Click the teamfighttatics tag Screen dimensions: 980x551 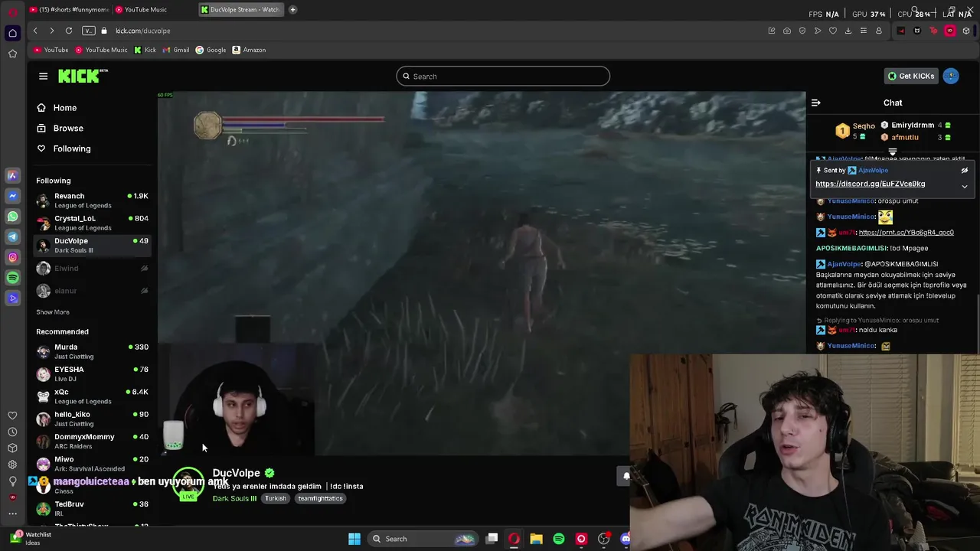320,499
